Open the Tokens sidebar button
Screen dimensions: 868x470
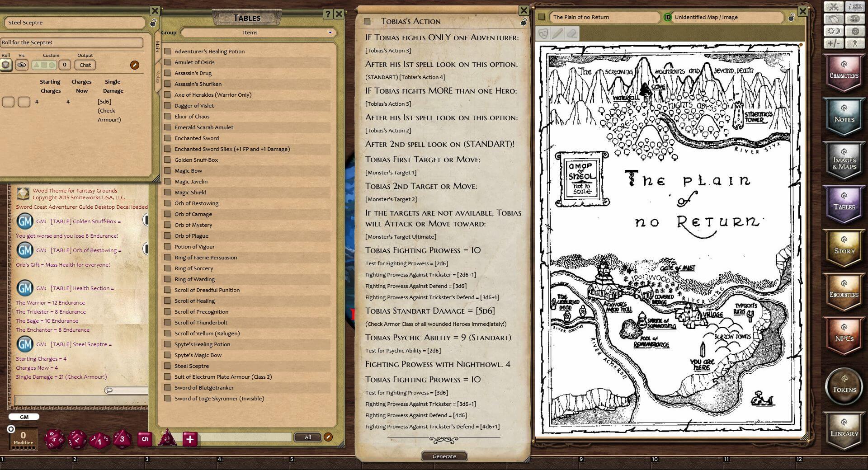click(x=844, y=387)
